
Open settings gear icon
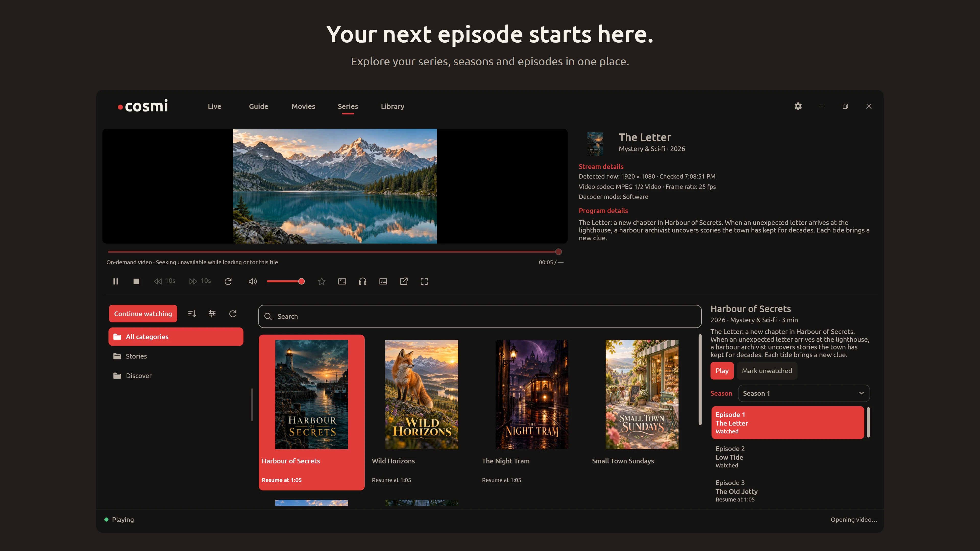click(x=798, y=106)
